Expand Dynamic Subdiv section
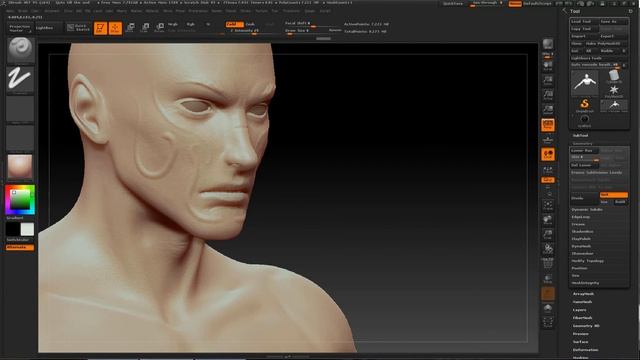The width and height of the screenshot is (640, 360). [587, 209]
